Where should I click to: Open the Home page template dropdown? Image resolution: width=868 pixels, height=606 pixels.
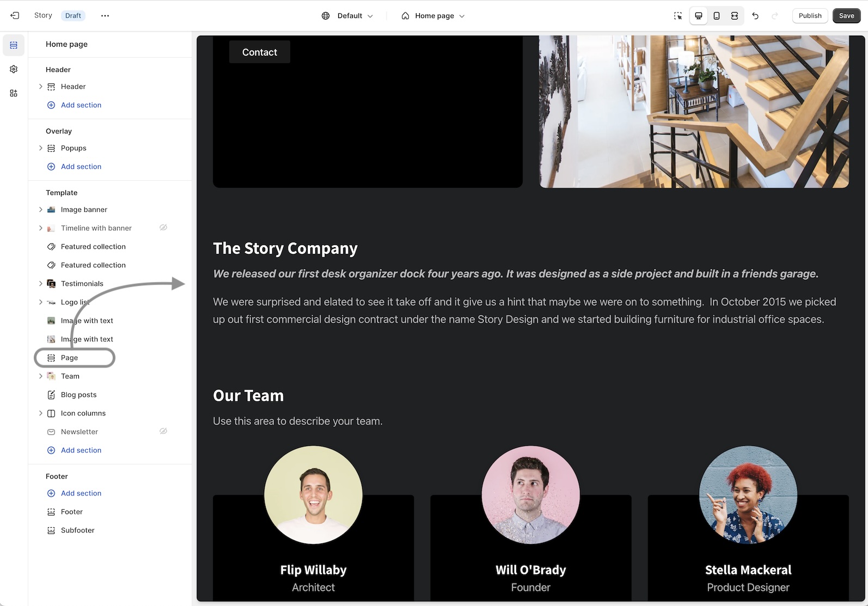tap(433, 16)
